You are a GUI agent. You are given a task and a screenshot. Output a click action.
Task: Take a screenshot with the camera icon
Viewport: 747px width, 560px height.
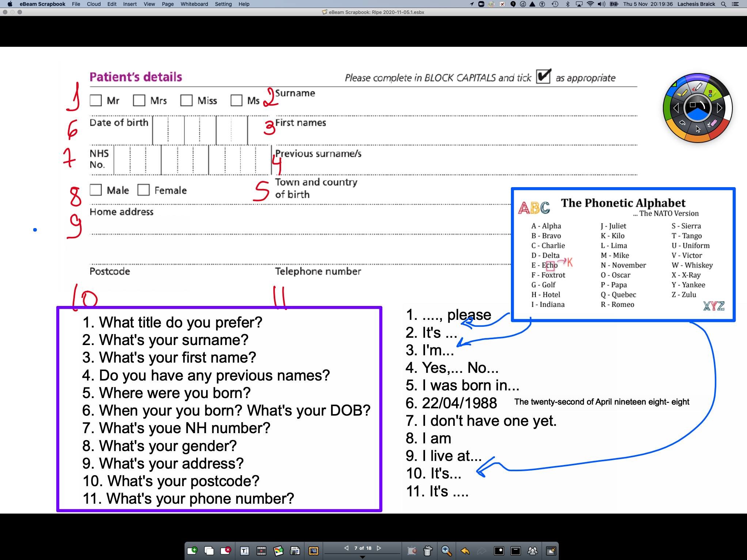pyautogui.click(x=295, y=550)
